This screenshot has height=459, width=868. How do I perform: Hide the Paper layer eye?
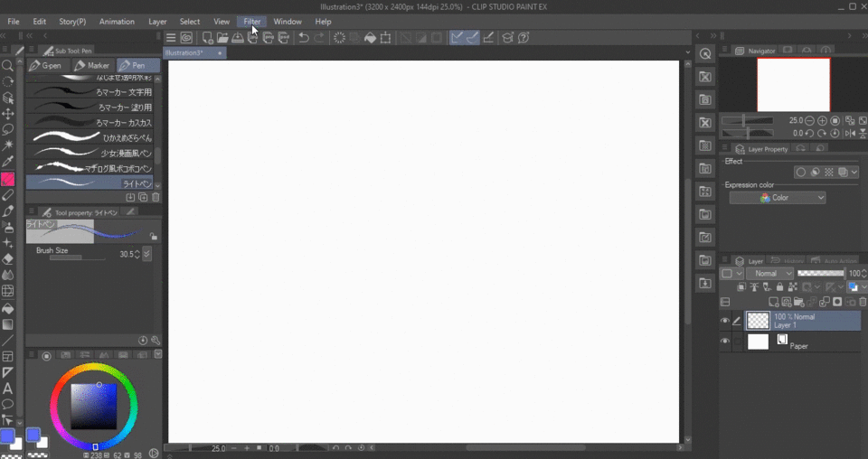(x=724, y=342)
